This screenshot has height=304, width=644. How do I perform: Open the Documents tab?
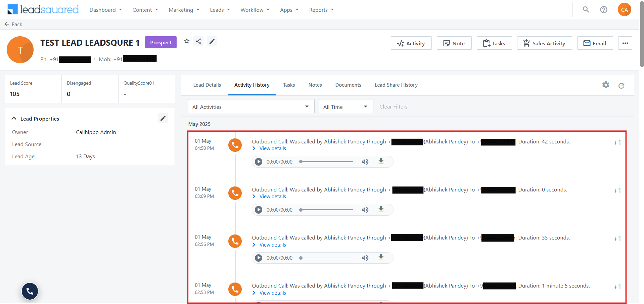pos(348,85)
